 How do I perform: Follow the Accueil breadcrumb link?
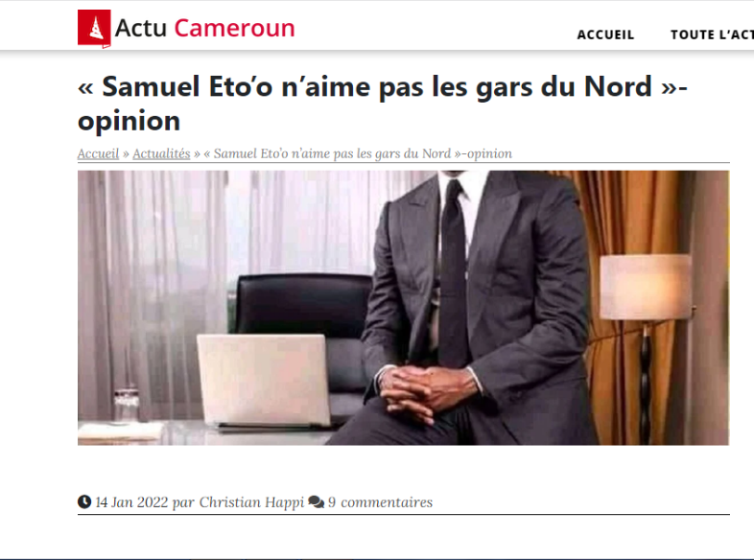pyautogui.click(x=98, y=153)
